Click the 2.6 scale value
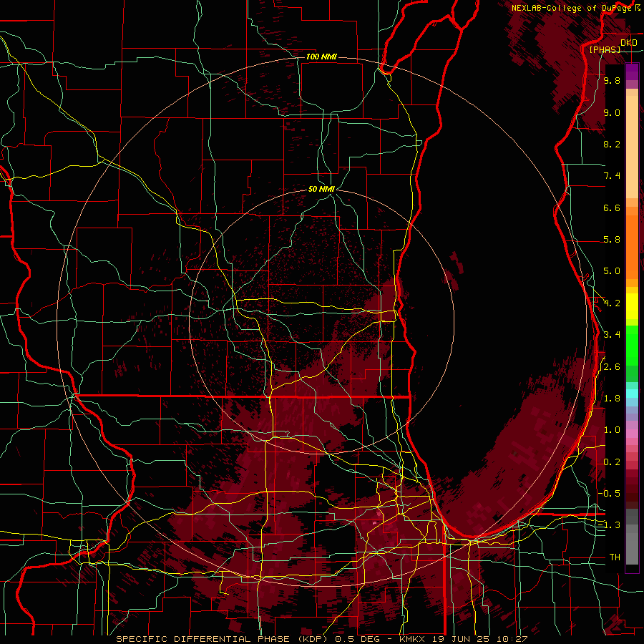644x644 pixels. [x=612, y=367]
